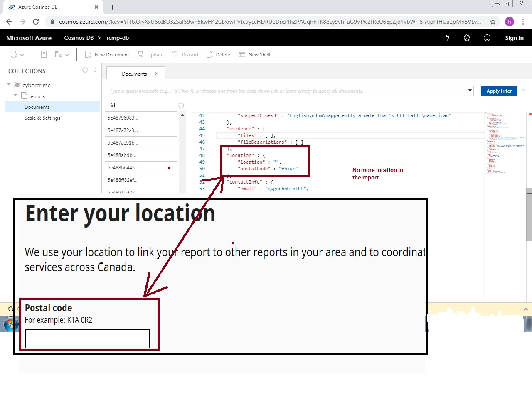Open a New Shell

pyautogui.click(x=254, y=54)
